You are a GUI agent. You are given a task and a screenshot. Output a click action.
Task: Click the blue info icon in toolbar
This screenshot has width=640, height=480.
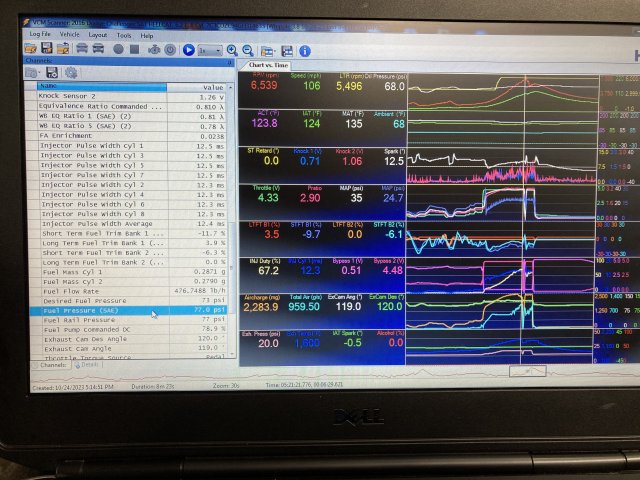point(304,50)
